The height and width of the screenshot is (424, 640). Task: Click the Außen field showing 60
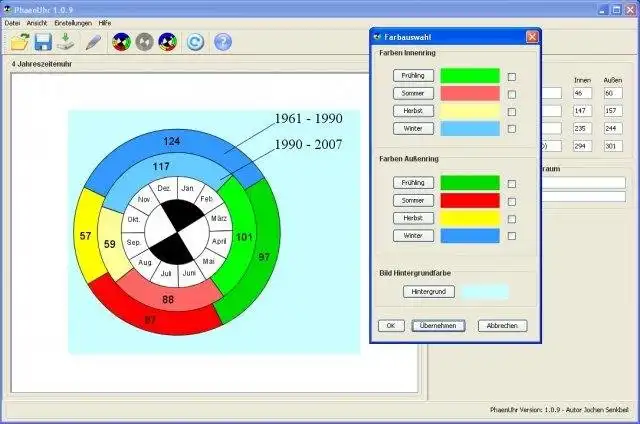coord(613,93)
